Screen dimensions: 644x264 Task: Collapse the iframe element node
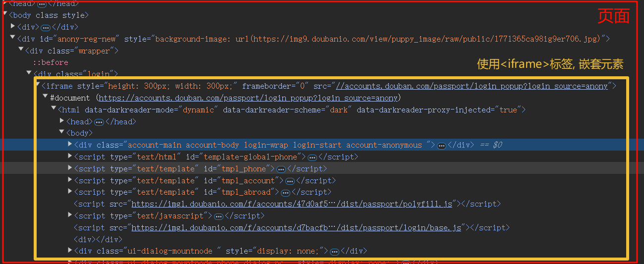pyautogui.click(x=38, y=85)
